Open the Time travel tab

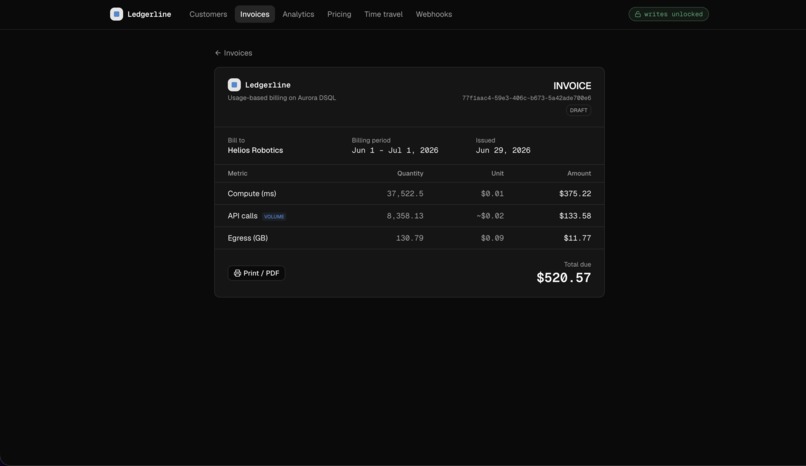(383, 14)
